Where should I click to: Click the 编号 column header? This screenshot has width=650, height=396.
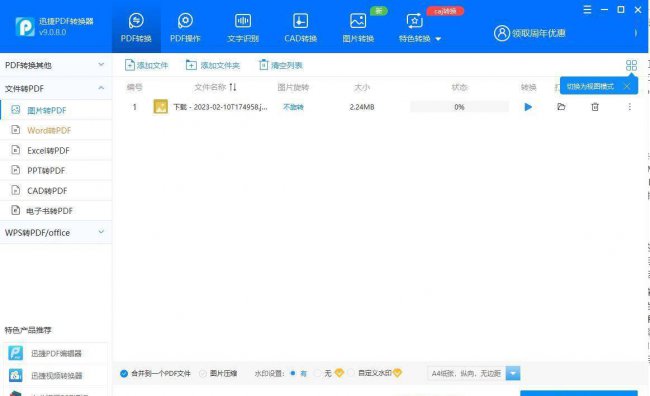(x=134, y=87)
